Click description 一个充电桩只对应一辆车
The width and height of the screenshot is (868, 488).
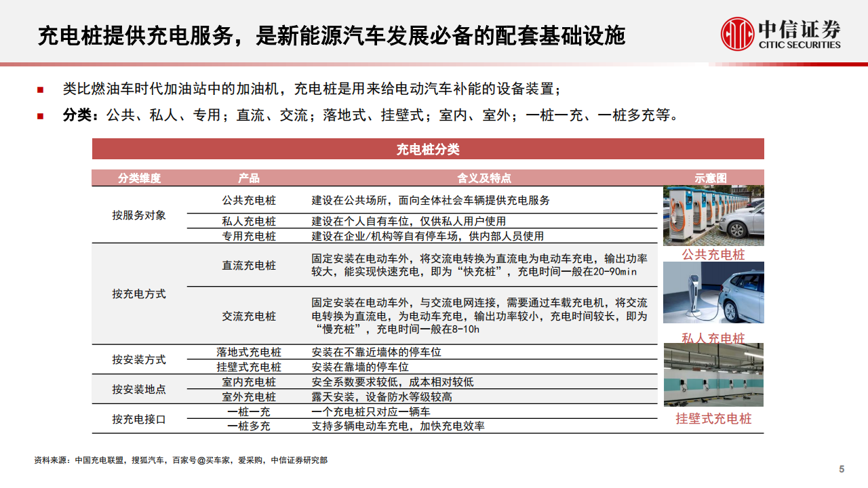coord(372,412)
